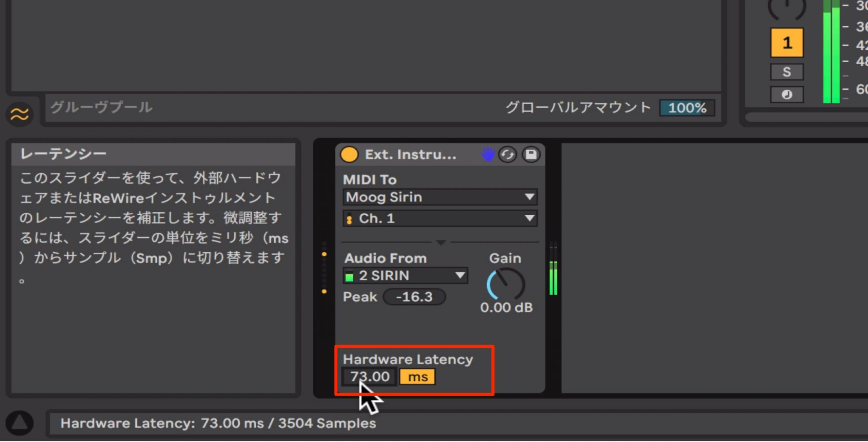
Task: Click the blue hand icon on device title
Action: (488, 154)
